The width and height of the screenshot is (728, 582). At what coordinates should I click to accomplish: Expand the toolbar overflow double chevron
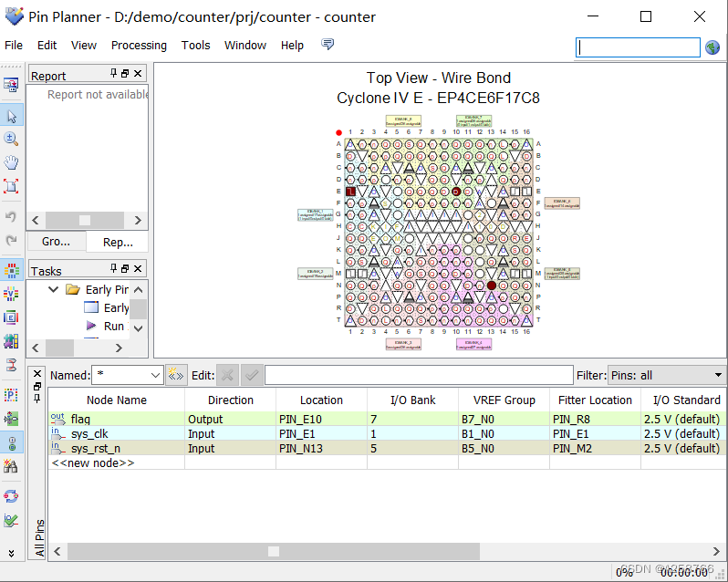11,553
